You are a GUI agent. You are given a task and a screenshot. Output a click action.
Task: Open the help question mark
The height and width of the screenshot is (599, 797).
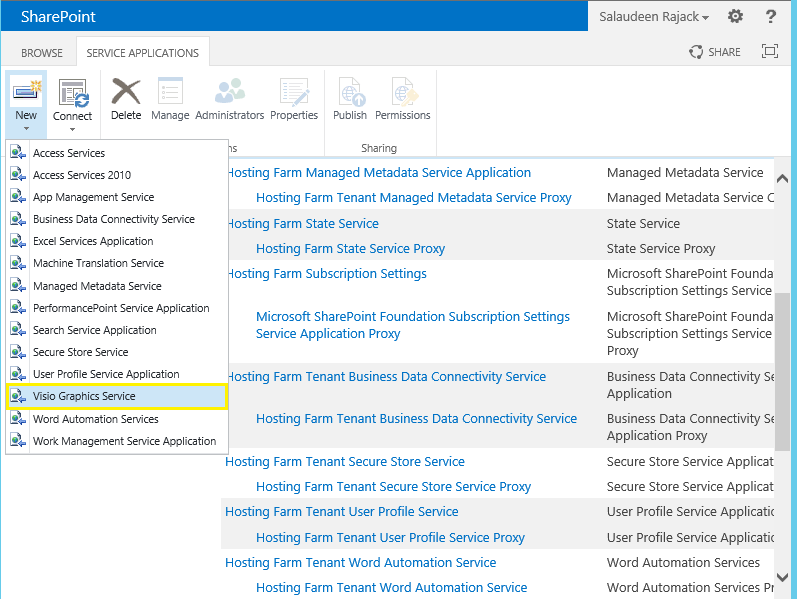coord(771,16)
